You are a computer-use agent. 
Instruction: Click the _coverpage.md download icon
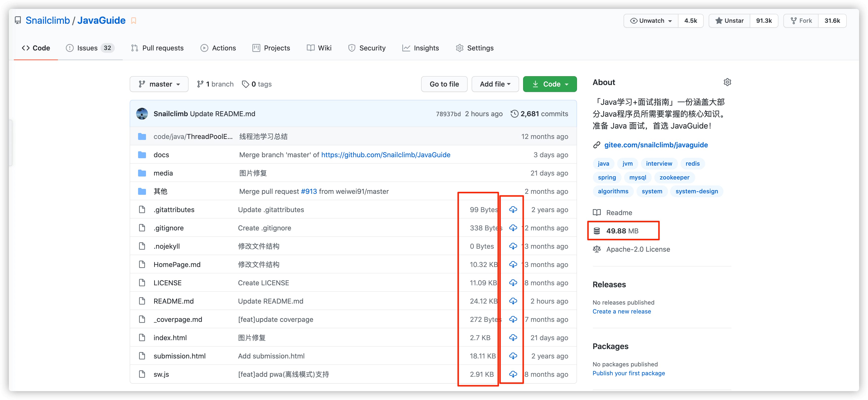pyautogui.click(x=513, y=319)
